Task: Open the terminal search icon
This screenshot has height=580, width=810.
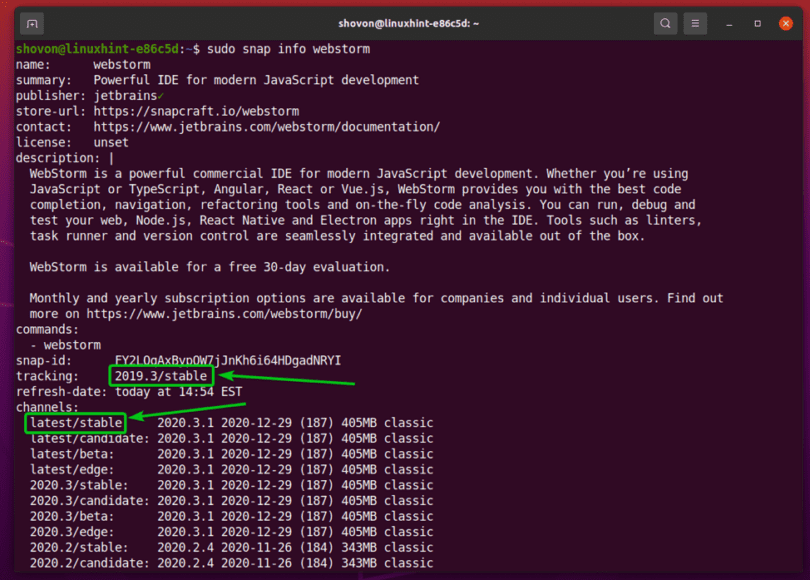Action: point(666,22)
